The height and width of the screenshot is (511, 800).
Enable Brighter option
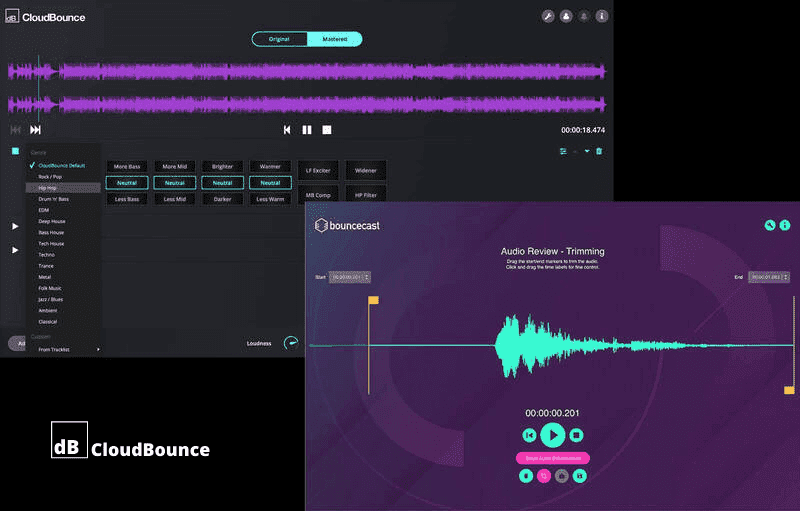[x=222, y=167]
